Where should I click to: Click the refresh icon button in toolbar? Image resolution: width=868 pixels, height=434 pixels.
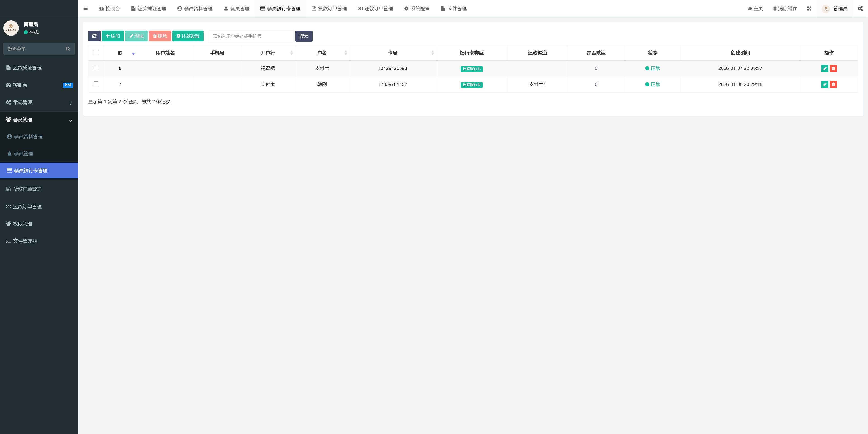pyautogui.click(x=94, y=36)
